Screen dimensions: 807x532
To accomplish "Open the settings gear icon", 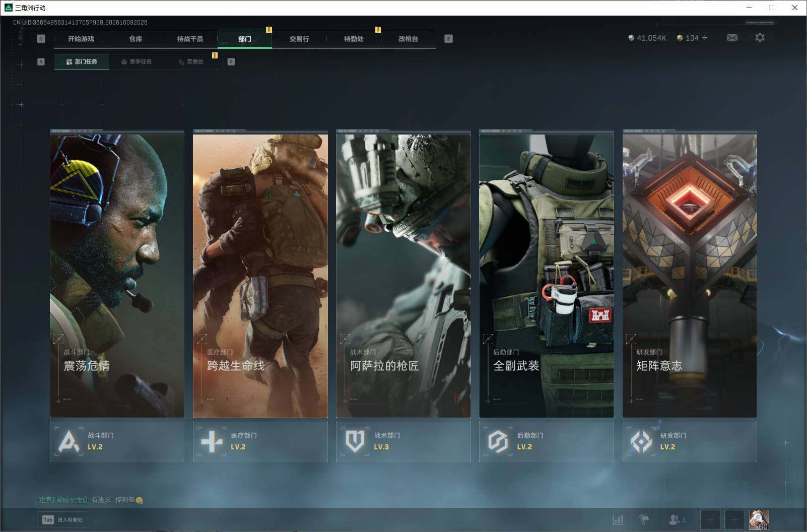I will pyautogui.click(x=760, y=38).
